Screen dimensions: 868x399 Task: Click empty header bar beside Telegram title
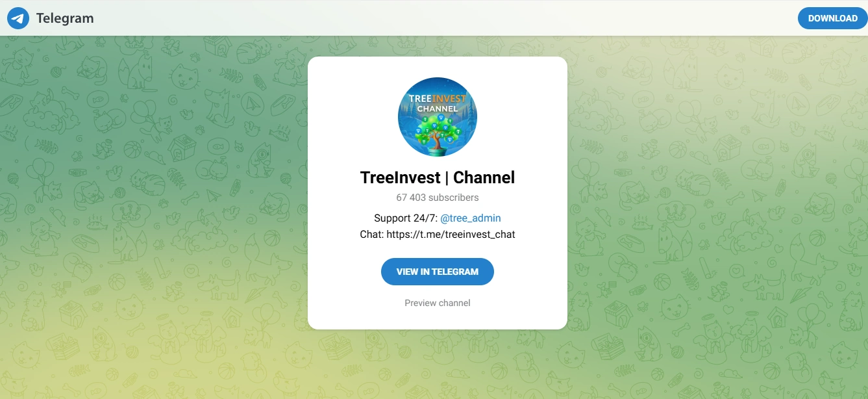(441, 18)
